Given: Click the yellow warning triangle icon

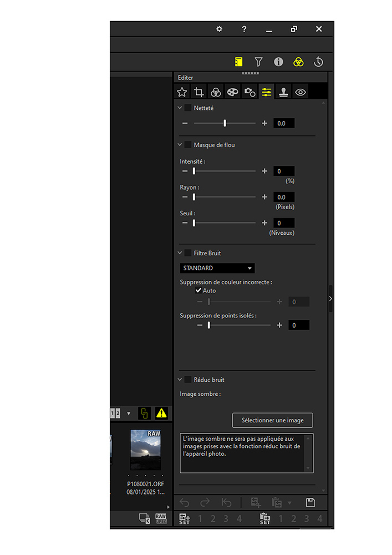Looking at the screenshot, I should (x=161, y=413).
